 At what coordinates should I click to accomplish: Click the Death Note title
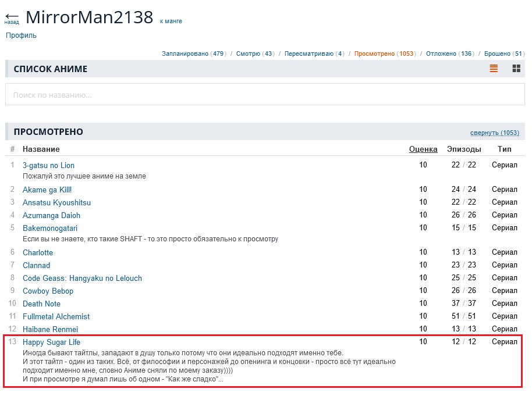tap(41, 304)
